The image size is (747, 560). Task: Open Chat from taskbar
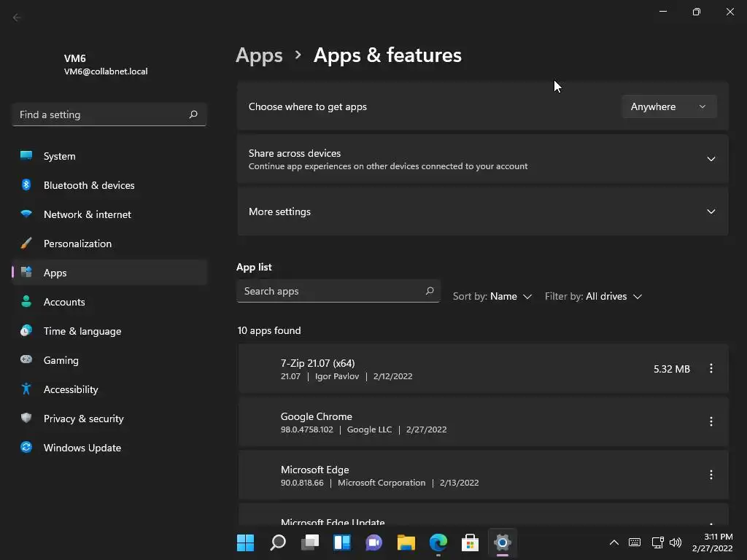(374, 542)
